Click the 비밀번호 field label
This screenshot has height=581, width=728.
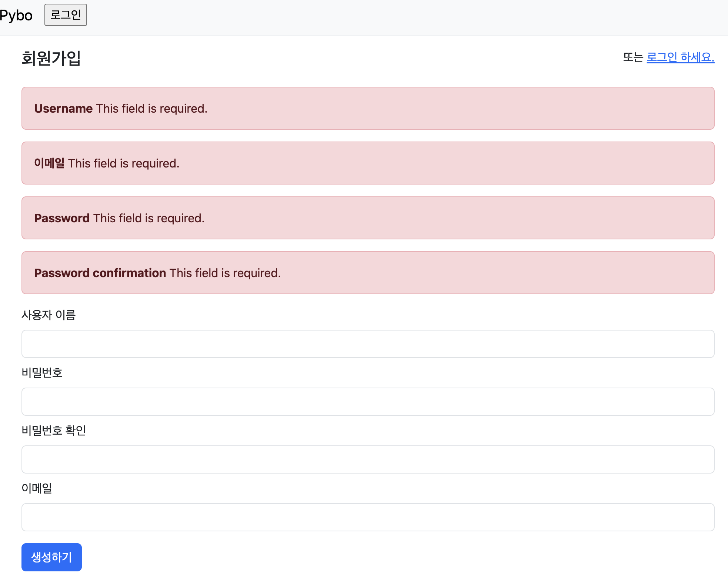(x=42, y=373)
